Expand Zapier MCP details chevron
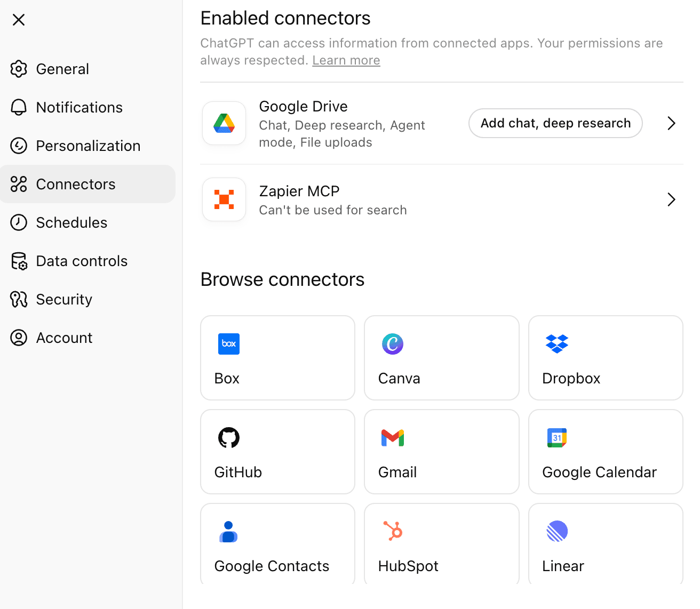 tap(671, 199)
